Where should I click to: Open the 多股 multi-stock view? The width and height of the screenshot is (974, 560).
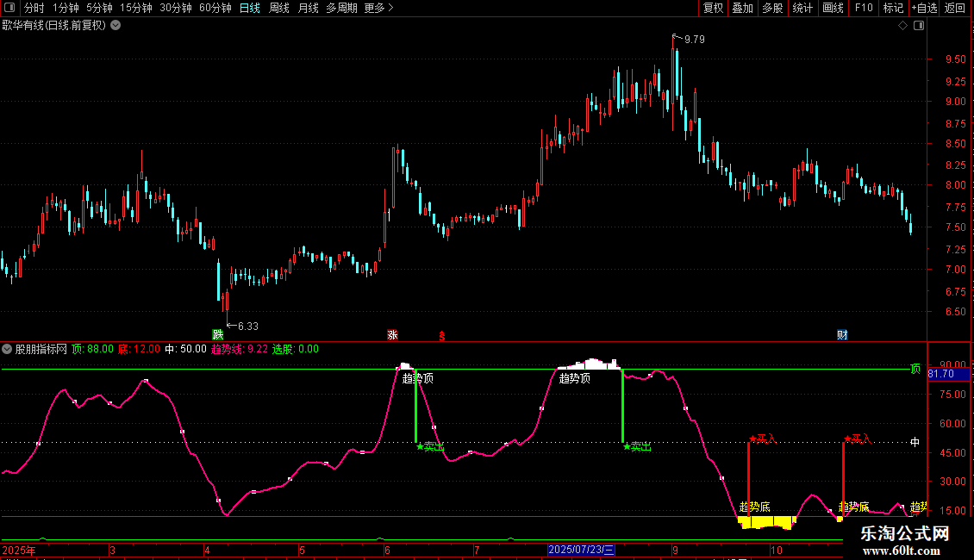click(772, 8)
